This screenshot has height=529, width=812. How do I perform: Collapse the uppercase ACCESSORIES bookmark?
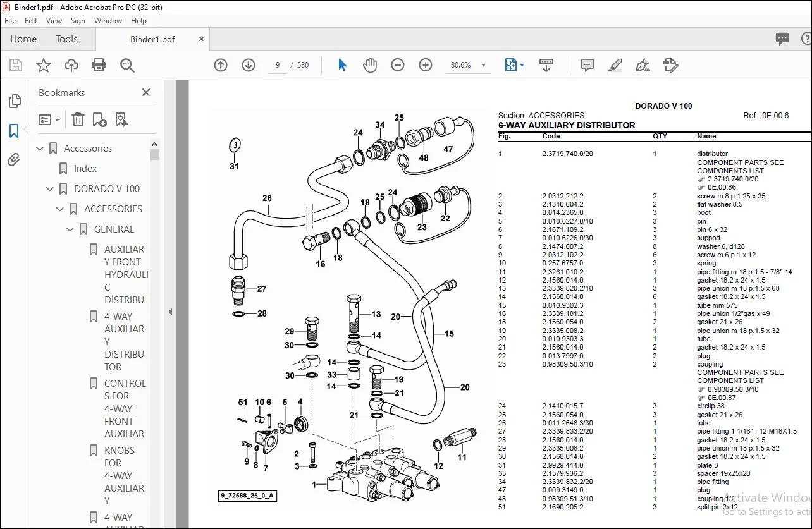click(60, 209)
